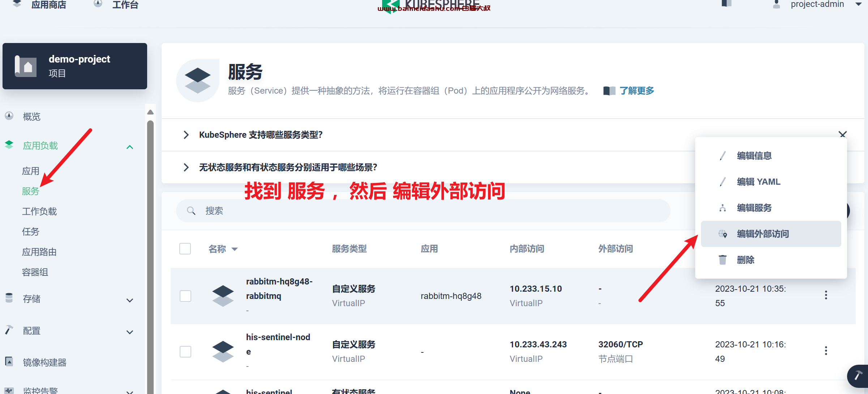Open the floating toolbox hammer button
868x394 pixels.
coord(858,376)
